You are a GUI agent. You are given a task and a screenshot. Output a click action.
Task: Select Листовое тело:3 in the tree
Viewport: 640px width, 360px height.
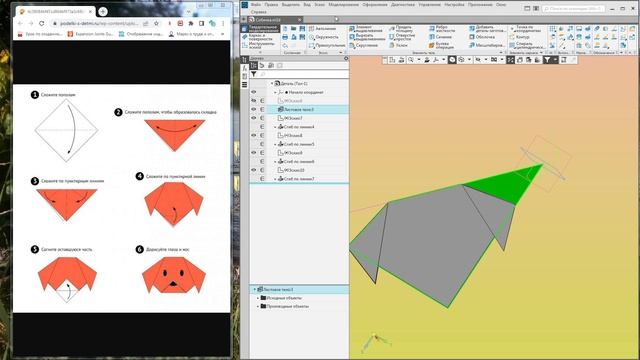point(299,109)
